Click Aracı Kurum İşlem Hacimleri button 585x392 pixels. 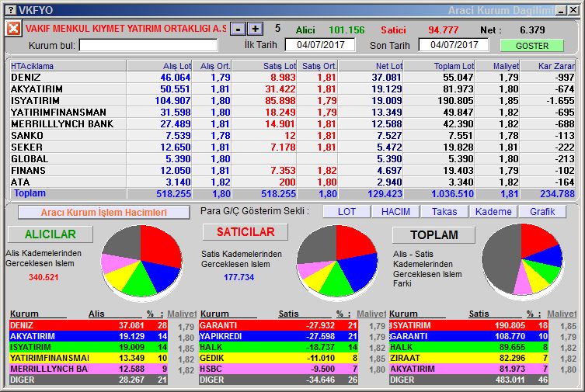tap(103, 212)
